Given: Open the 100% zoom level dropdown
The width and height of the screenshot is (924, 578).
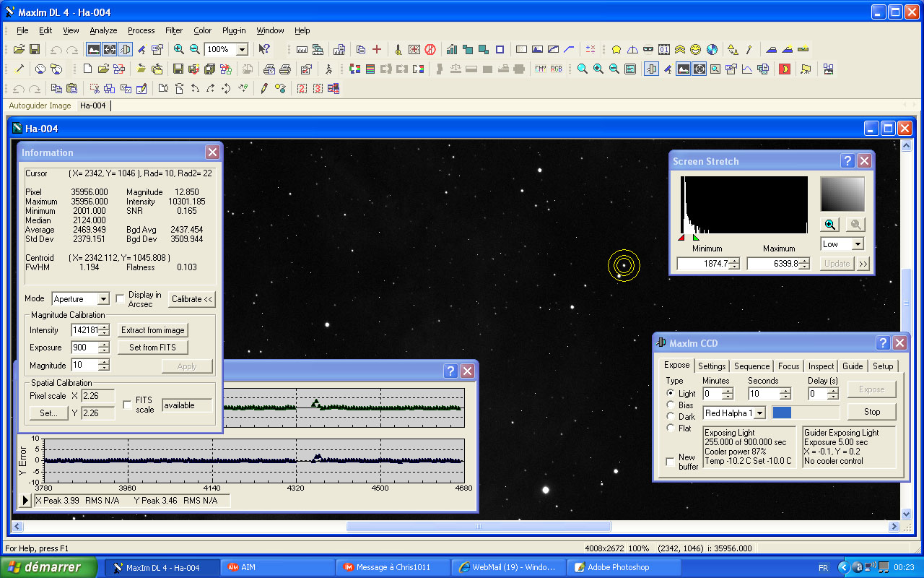Looking at the screenshot, I should click(242, 49).
